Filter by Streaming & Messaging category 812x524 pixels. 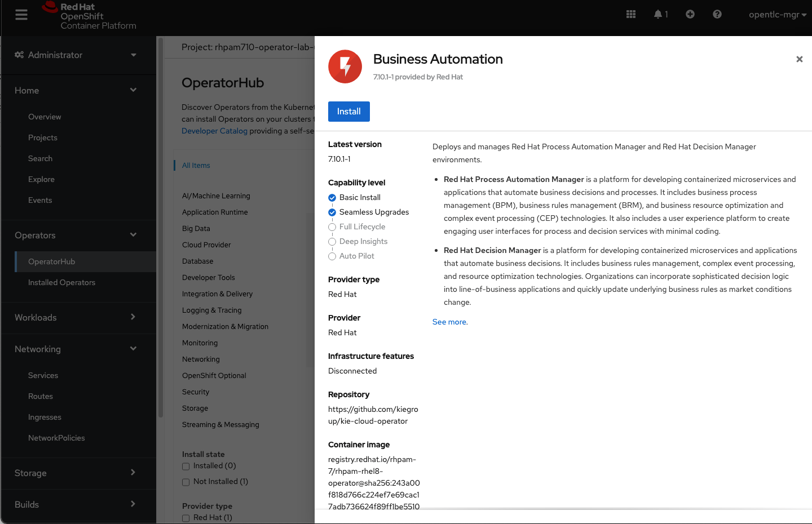[220, 424]
